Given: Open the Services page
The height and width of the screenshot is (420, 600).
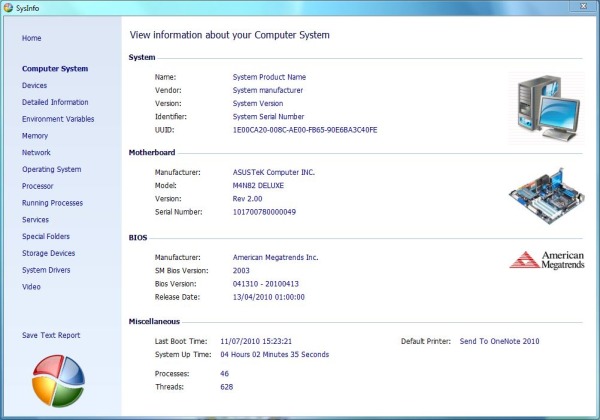Looking at the screenshot, I should pos(35,220).
